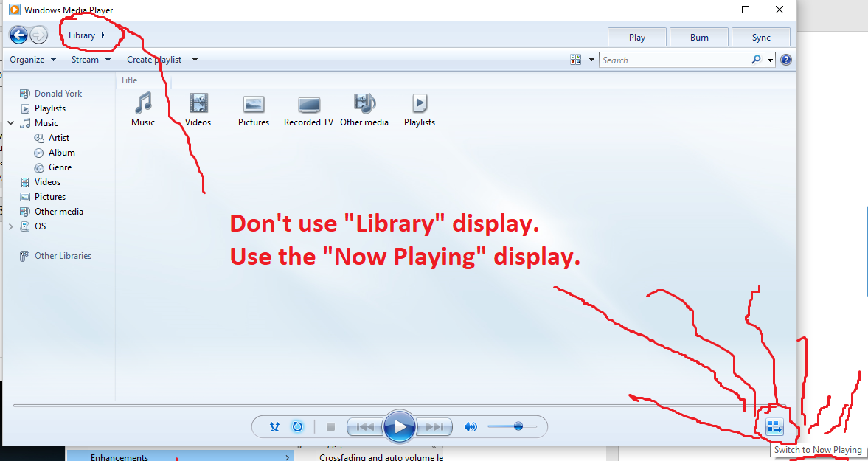The height and width of the screenshot is (461, 868).
Task: Select Playlists in the navigation pane
Action: [50, 108]
